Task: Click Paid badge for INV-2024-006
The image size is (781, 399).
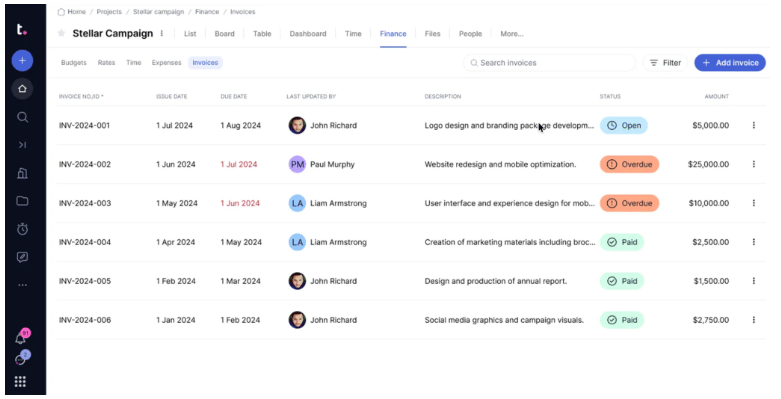Action: [x=622, y=320]
